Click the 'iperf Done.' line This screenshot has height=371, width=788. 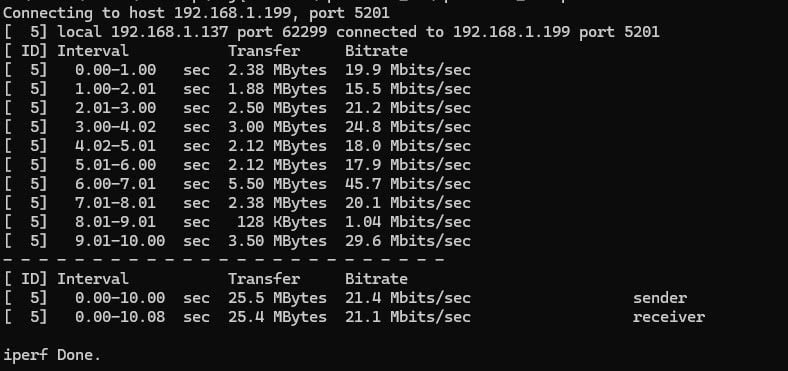click(x=52, y=355)
